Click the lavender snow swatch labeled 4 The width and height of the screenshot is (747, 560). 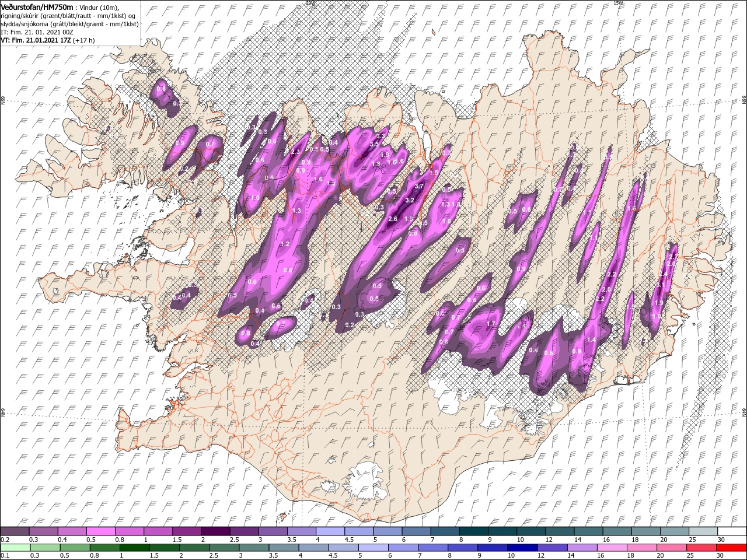coord(330,531)
